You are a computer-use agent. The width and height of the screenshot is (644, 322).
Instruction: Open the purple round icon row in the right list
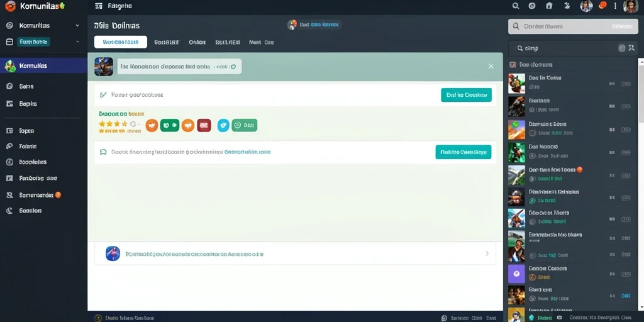point(573,274)
